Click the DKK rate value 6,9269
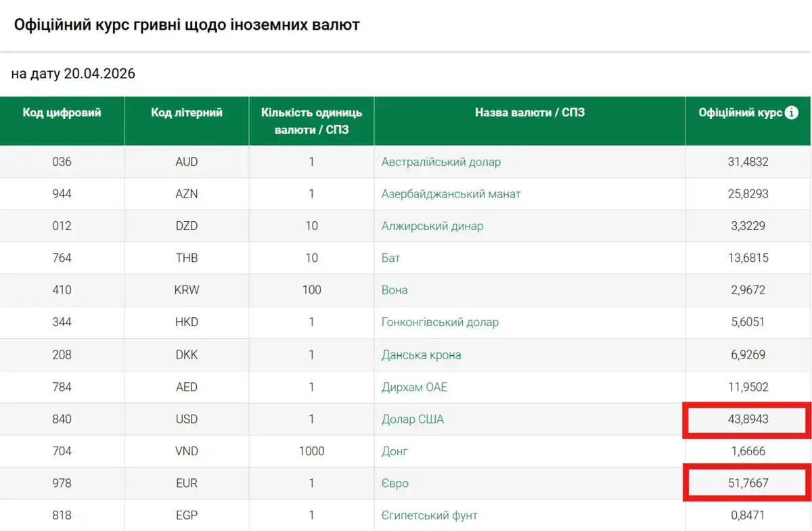The image size is (812, 531). (748, 354)
